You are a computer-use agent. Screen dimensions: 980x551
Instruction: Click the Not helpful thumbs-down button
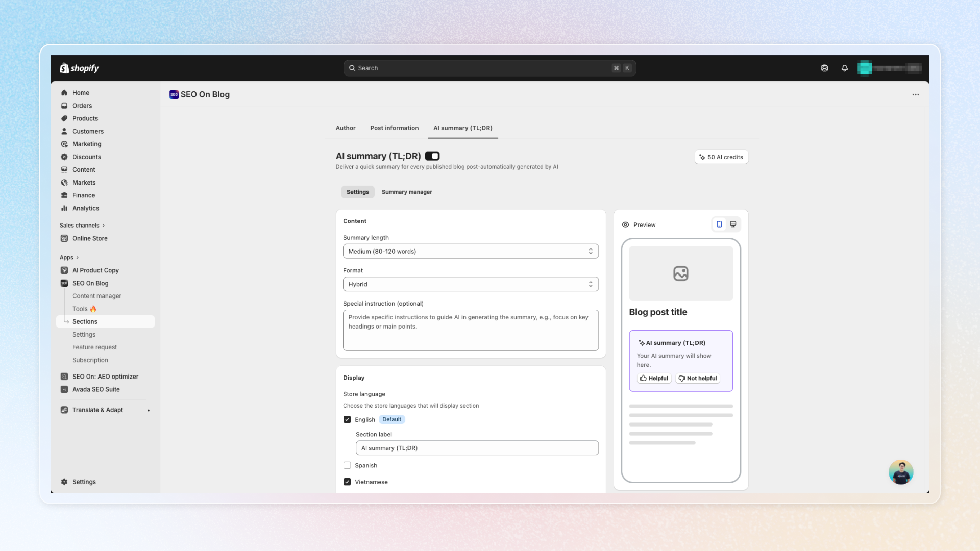[698, 378]
